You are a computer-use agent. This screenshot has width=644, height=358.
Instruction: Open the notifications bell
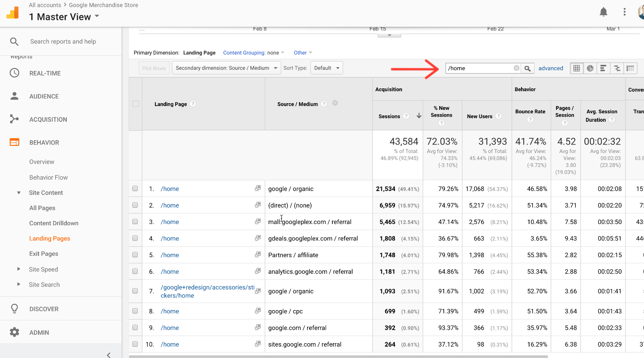(x=603, y=12)
